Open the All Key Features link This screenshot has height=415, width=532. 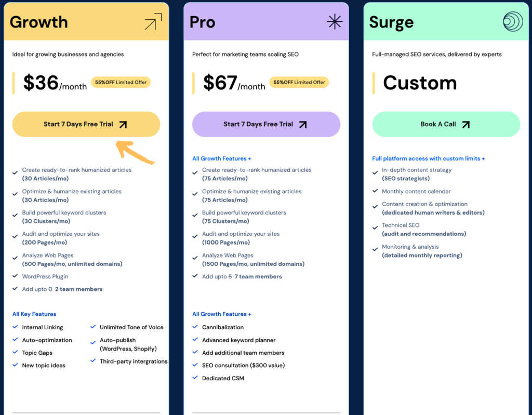coord(34,314)
